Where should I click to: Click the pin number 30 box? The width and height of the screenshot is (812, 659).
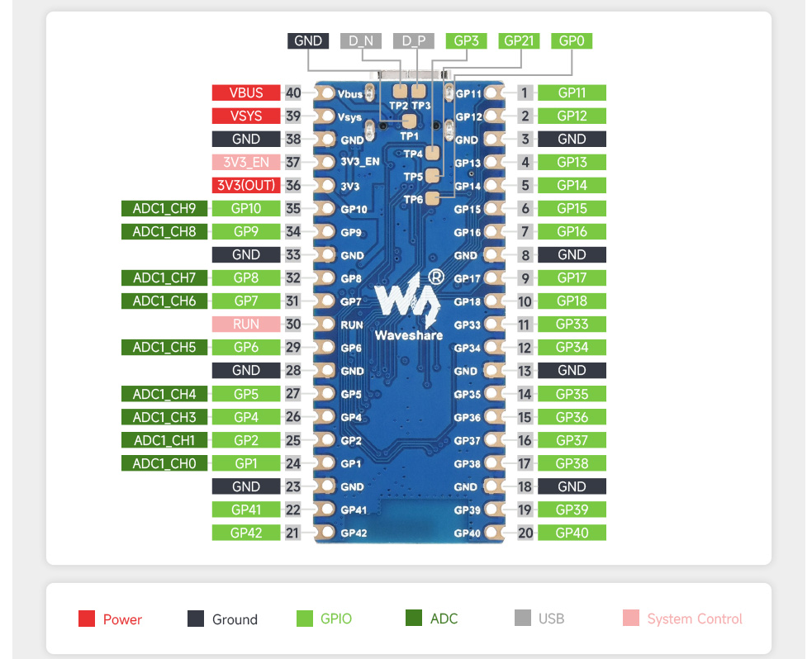click(x=293, y=324)
